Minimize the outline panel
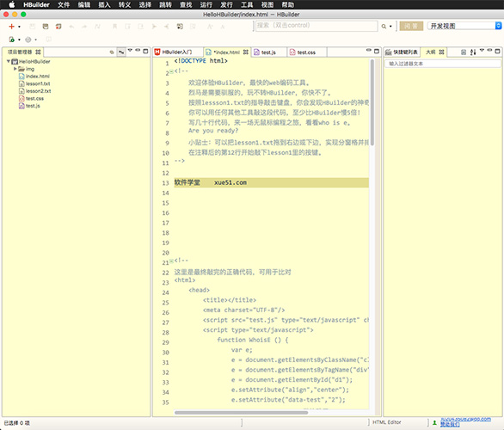The width and height of the screenshot is (504, 430). pos(489,50)
